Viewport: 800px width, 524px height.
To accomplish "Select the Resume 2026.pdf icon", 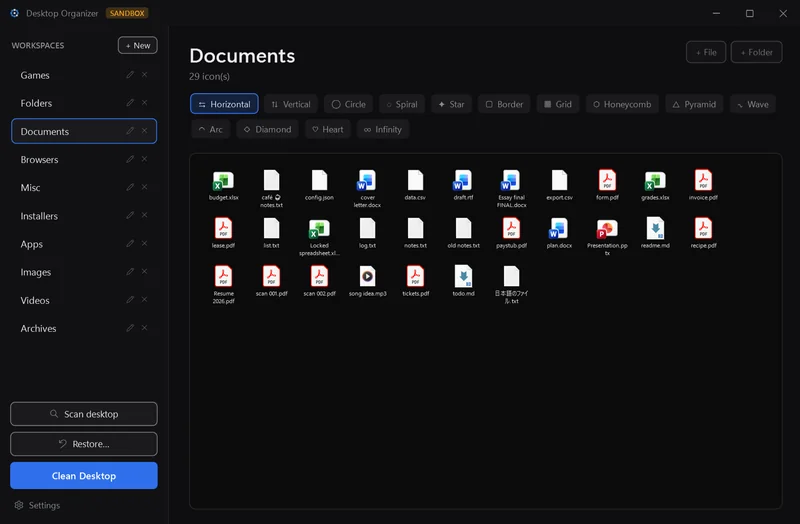I will (x=223, y=277).
